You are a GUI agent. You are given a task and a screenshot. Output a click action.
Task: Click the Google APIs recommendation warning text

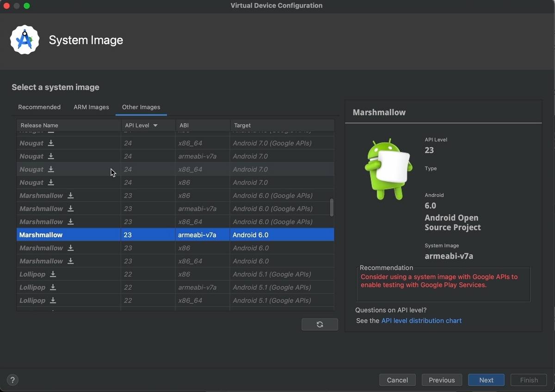tap(439, 281)
